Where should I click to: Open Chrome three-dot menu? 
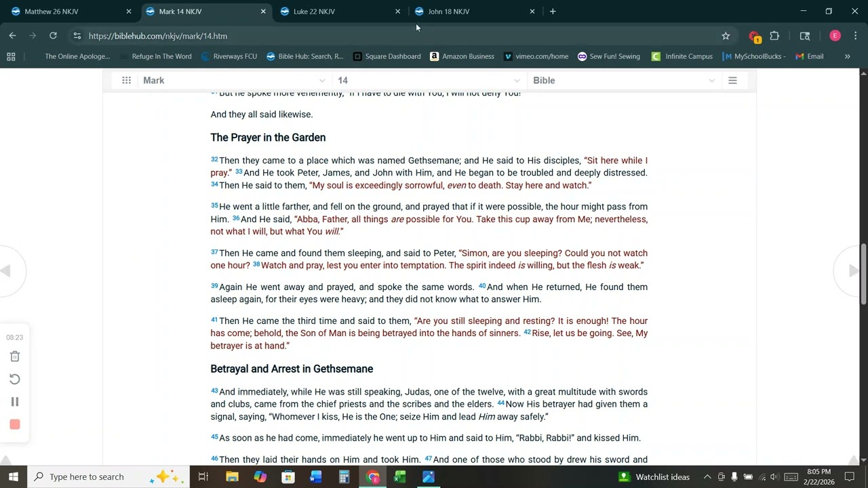pyautogui.click(x=855, y=36)
